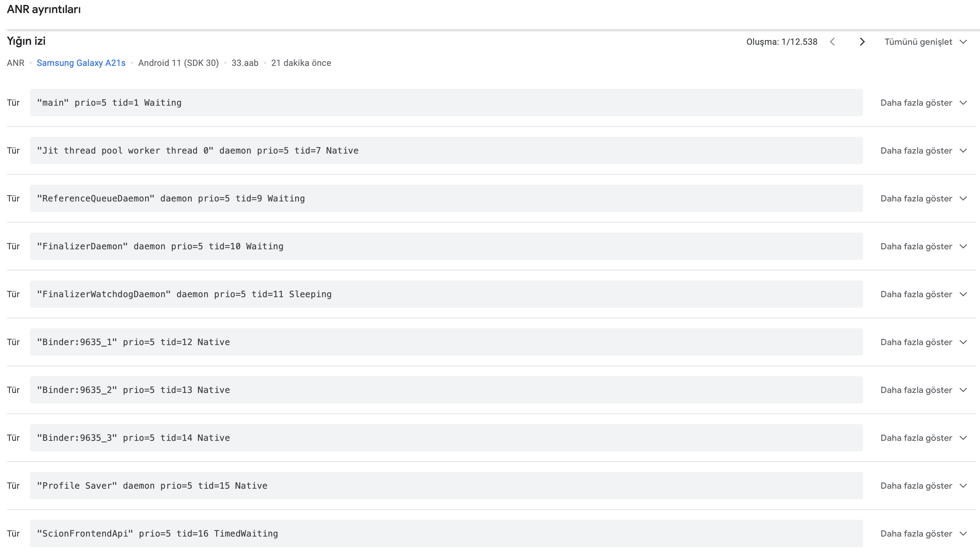
Task: Select the Binder:9635_2 tid=13 Native row
Action: click(446, 390)
